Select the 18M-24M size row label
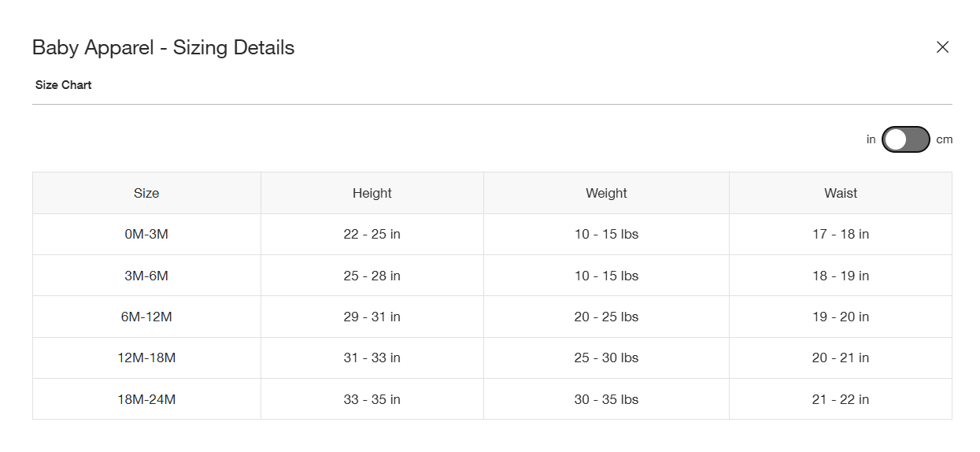The image size is (980, 452). pyautogui.click(x=146, y=399)
